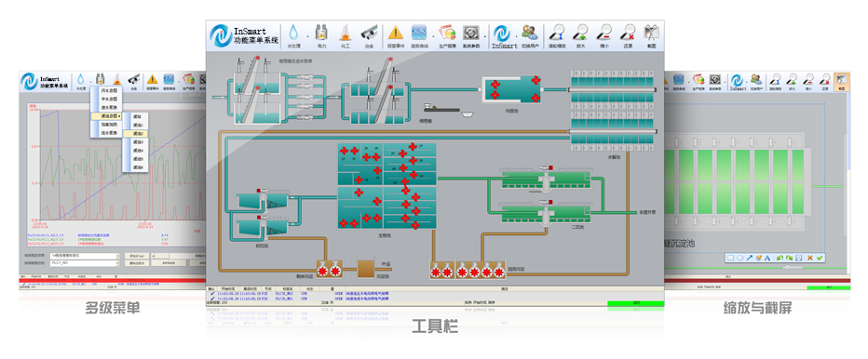Toggle checkbox on PLC06_M02 alarm row

pyautogui.click(x=212, y=293)
